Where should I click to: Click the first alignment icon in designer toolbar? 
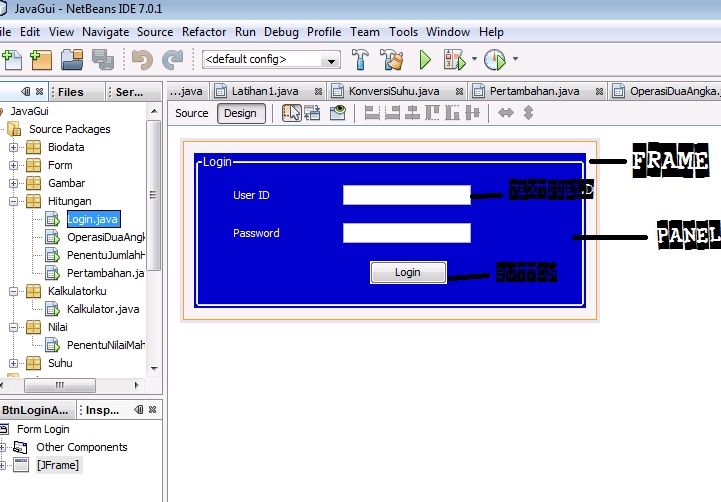(x=372, y=113)
